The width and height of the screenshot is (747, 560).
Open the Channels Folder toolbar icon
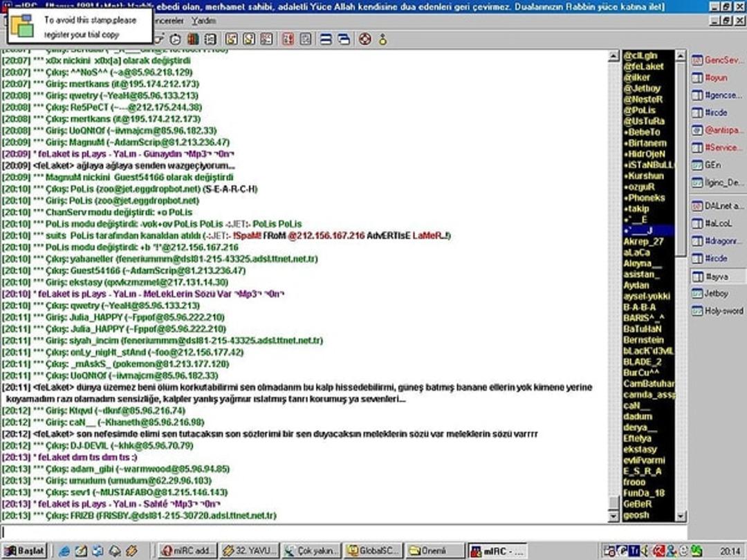tap(193, 39)
